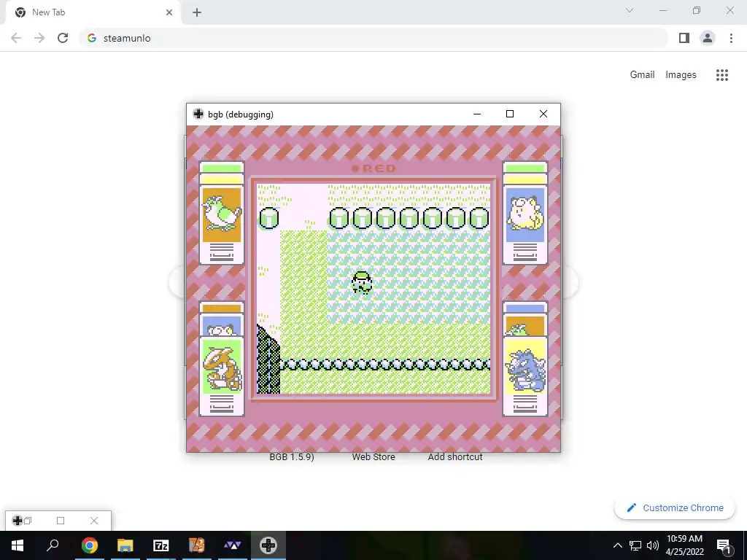Show hidden system tray icons

[x=617, y=545]
